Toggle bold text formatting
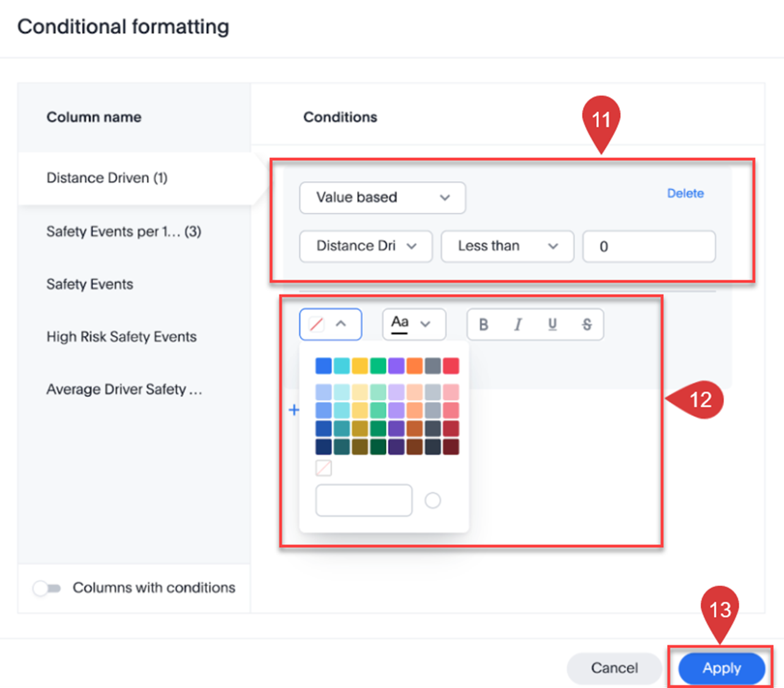This screenshot has height=688, width=784. [483, 324]
